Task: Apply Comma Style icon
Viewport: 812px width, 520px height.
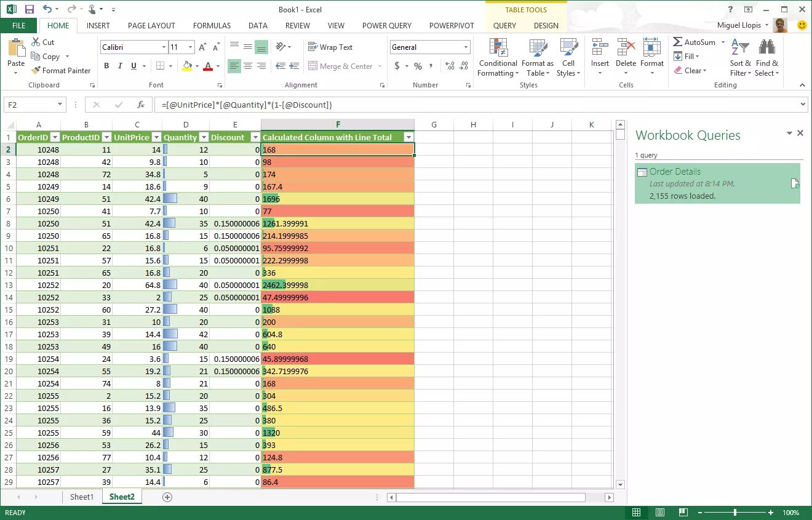Action: point(431,66)
